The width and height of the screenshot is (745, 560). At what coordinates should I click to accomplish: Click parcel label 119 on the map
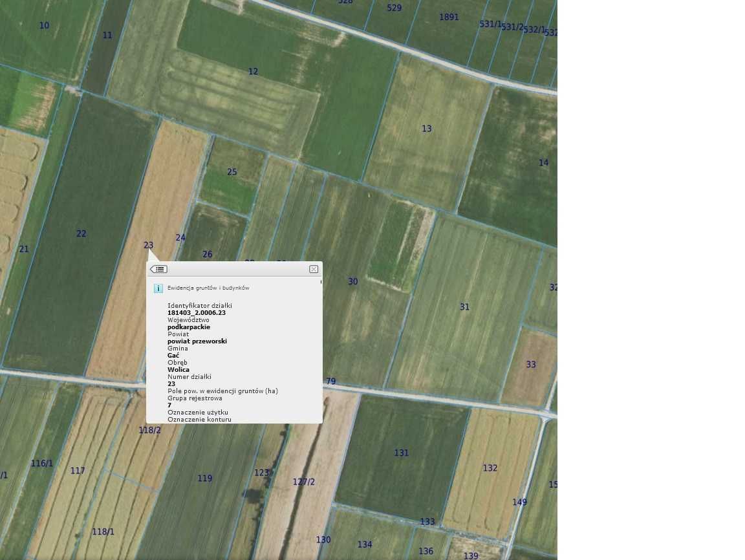(x=205, y=479)
